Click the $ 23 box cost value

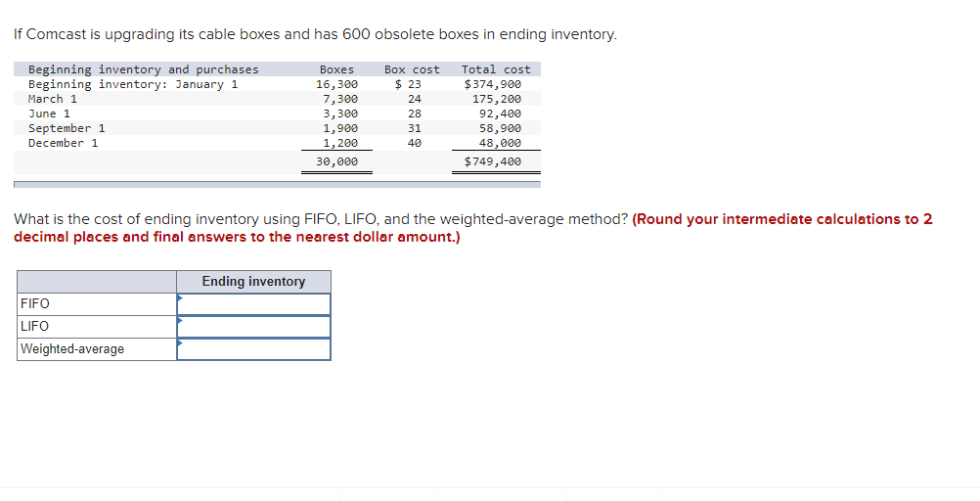(x=408, y=84)
